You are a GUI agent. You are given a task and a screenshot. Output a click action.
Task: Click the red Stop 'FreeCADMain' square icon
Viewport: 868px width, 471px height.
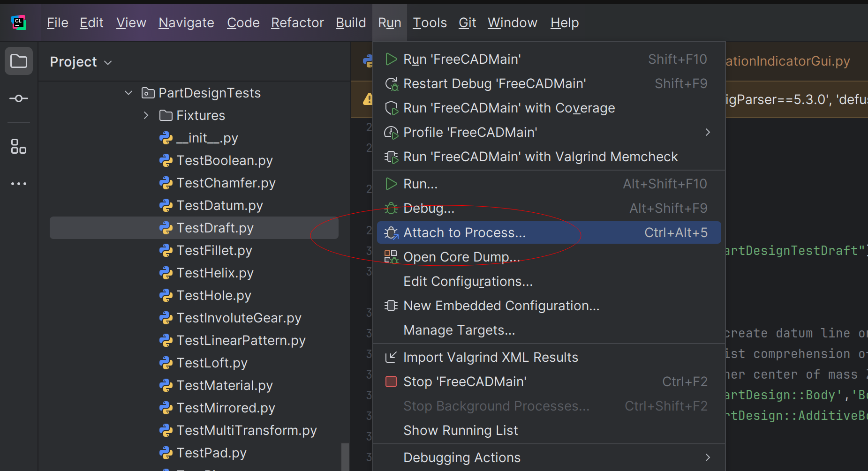coord(391,381)
